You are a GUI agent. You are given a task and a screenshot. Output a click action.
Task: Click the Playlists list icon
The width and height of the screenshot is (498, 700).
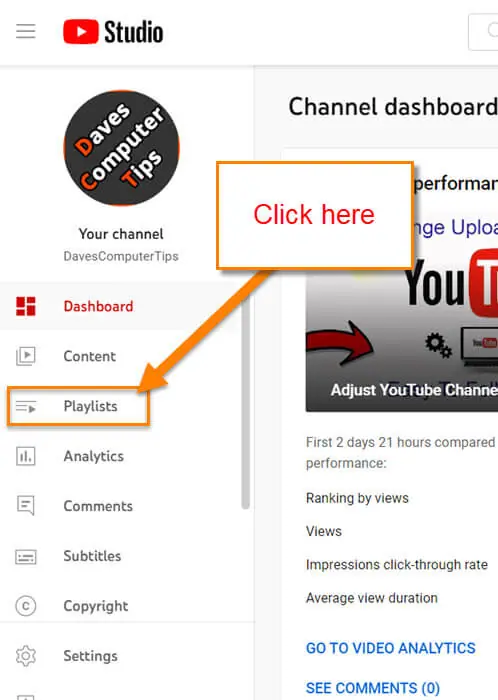[x=25, y=407]
